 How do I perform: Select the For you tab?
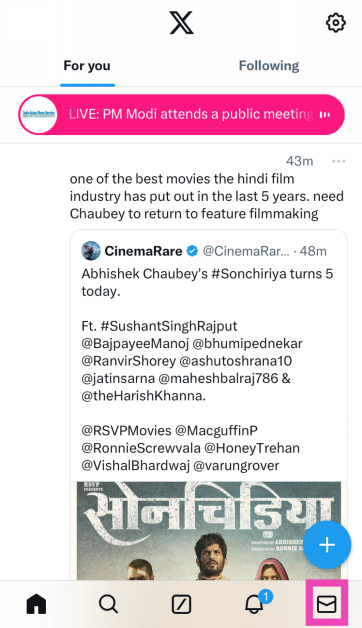point(87,66)
